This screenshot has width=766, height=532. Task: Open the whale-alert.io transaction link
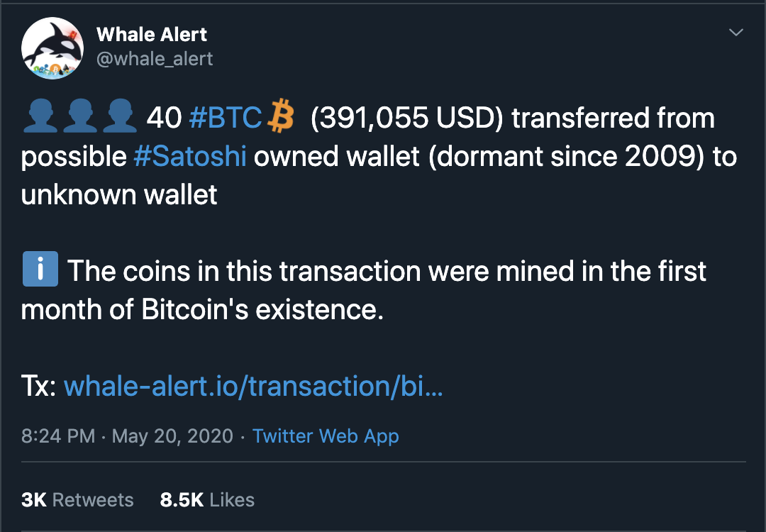pyautogui.click(x=253, y=387)
